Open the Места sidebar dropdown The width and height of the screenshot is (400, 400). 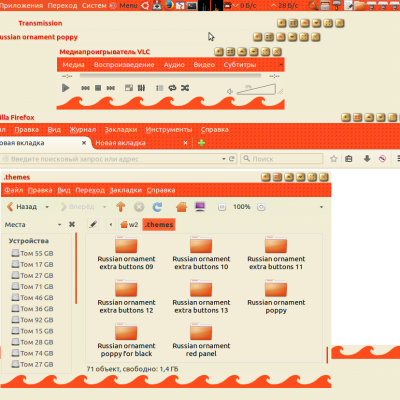pyautogui.click(x=59, y=225)
